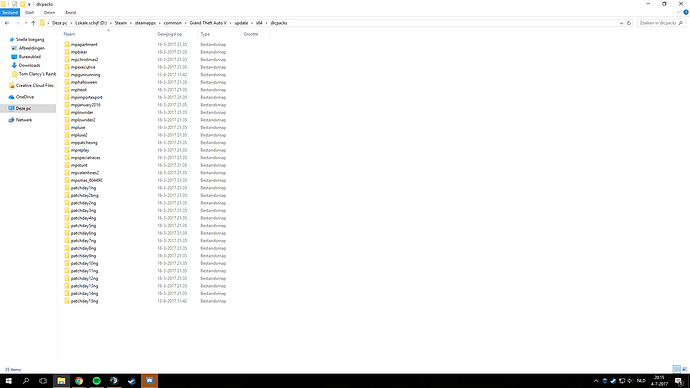Viewport: 690px width, 388px height.
Task: Select the mpjanuary2016 folder
Action: click(x=85, y=105)
